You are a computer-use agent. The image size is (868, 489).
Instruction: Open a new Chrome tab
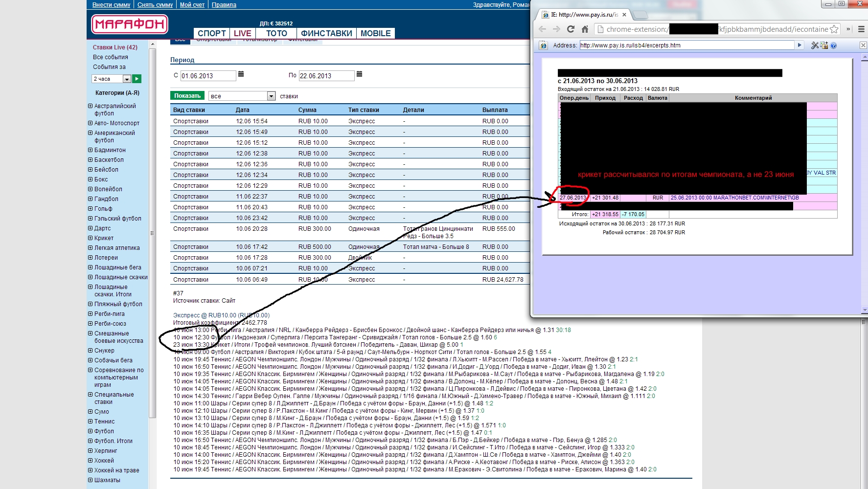(x=640, y=15)
